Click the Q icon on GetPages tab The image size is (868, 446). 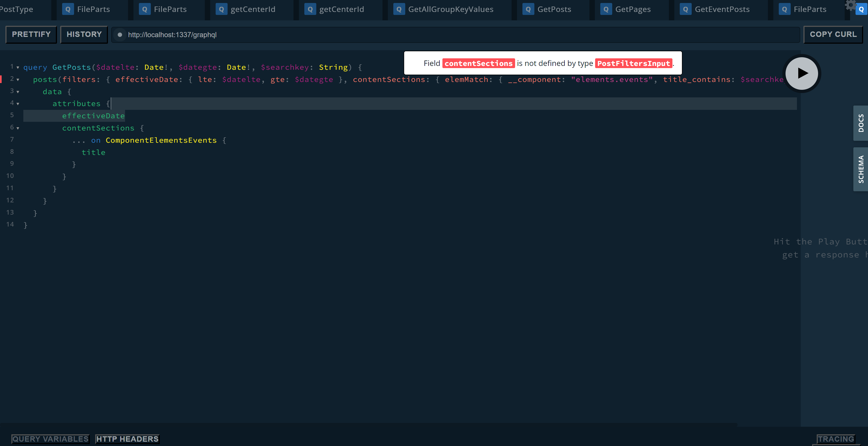606,9
